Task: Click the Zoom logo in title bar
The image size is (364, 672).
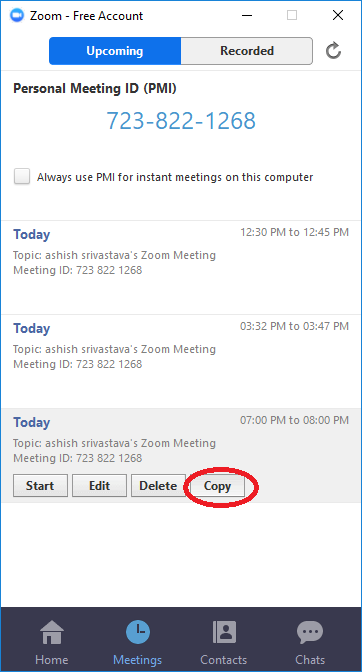Action: [x=17, y=15]
